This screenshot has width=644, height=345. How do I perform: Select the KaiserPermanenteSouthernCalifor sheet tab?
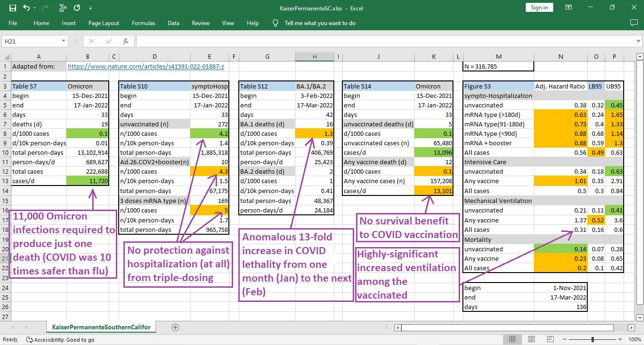[x=101, y=327]
